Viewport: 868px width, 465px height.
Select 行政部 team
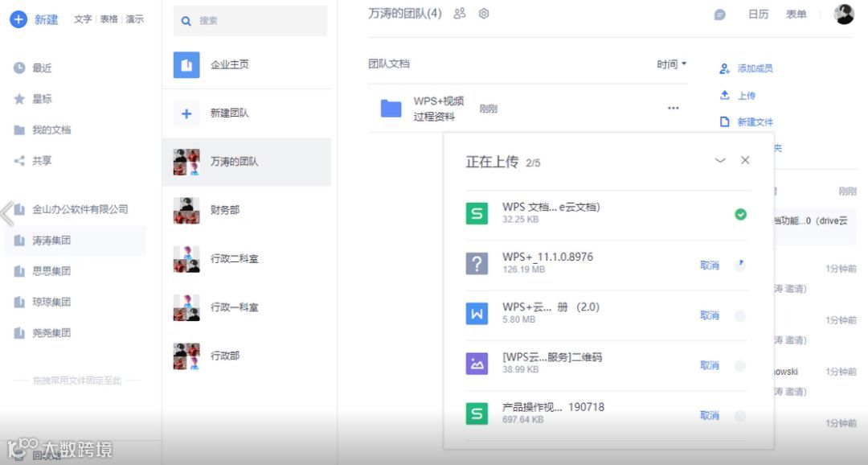(x=247, y=356)
